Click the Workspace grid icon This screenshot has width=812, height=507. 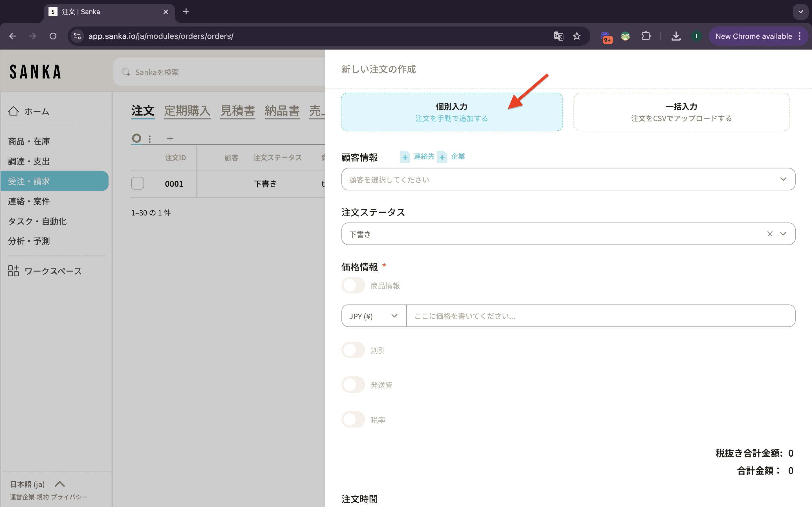click(x=14, y=271)
